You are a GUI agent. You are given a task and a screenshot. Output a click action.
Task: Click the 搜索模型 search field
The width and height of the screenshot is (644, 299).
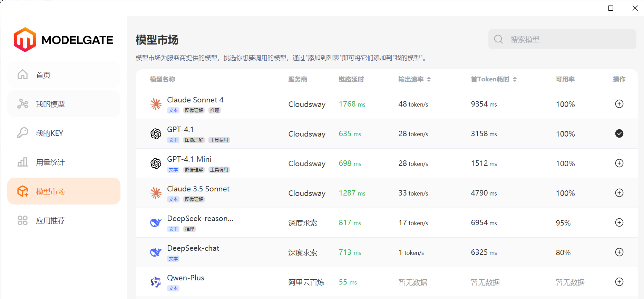[x=562, y=39]
